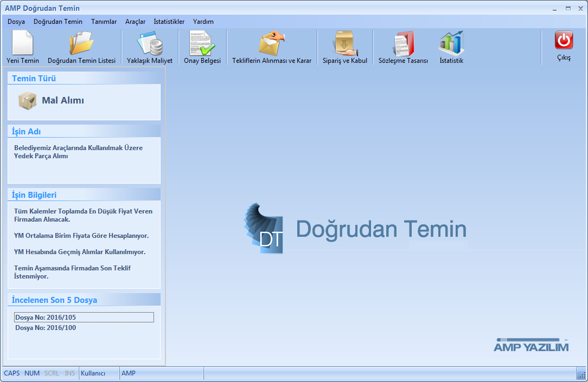Click the Sipariş ve Kabul icon

[345, 43]
